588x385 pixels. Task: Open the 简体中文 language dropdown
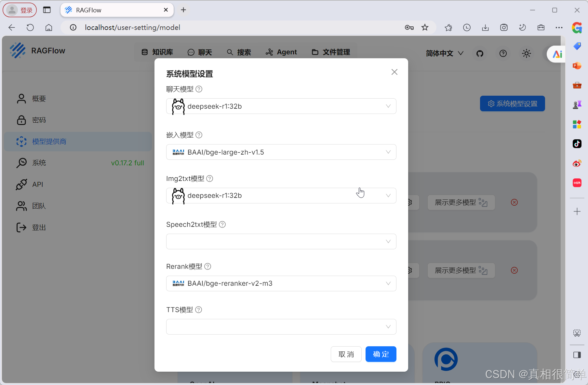445,53
